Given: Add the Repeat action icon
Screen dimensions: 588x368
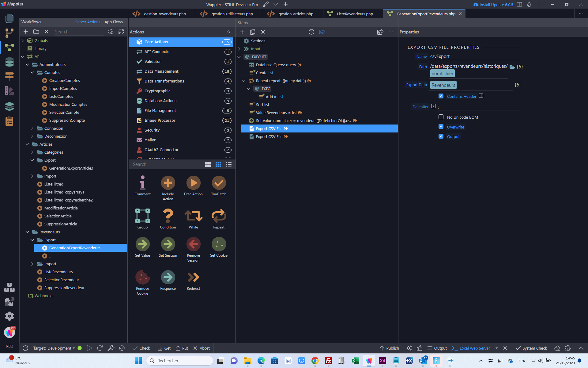Looking at the screenshot, I should coord(219,216).
